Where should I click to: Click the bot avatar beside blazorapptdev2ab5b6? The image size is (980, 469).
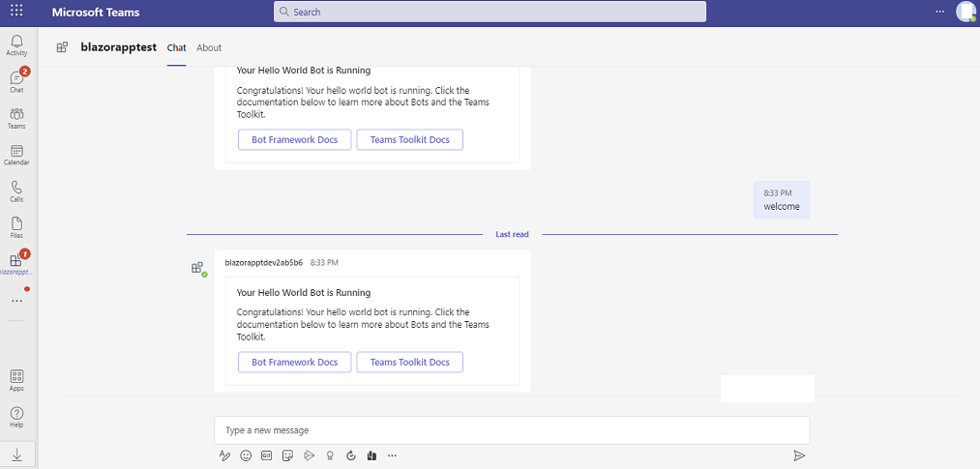point(197,268)
